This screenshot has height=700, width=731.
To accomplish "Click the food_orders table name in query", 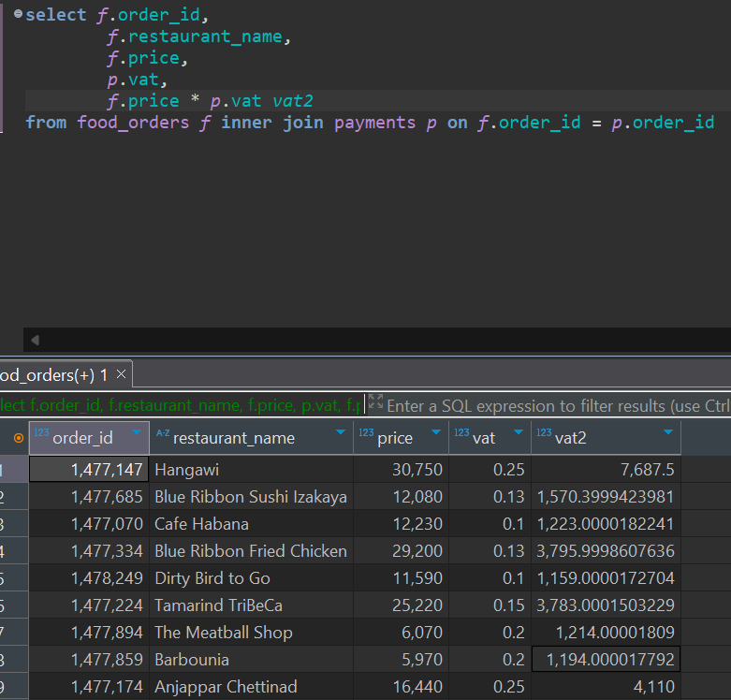I will (x=133, y=122).
